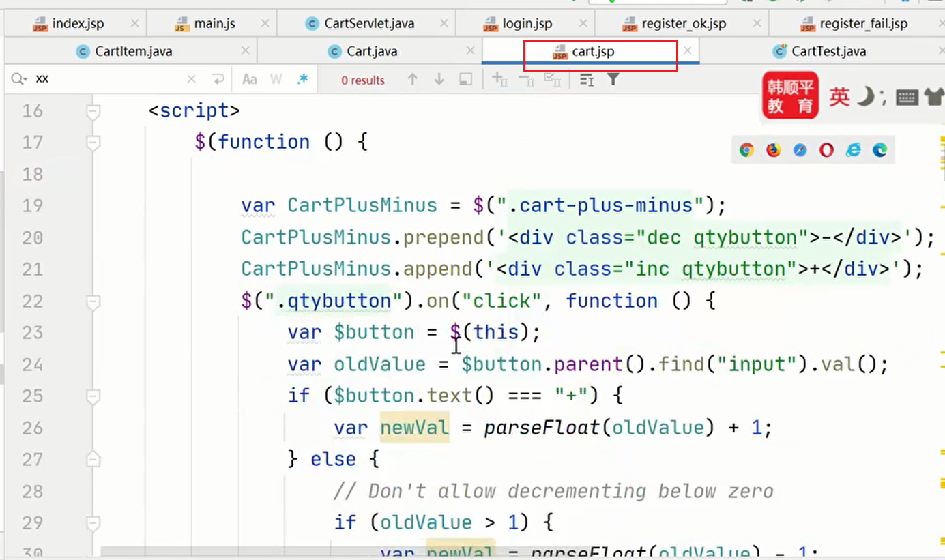Click "oldValue" on line 24
Image resolution: width=945 pixels, height=560 pixels.
click(379, 364)
